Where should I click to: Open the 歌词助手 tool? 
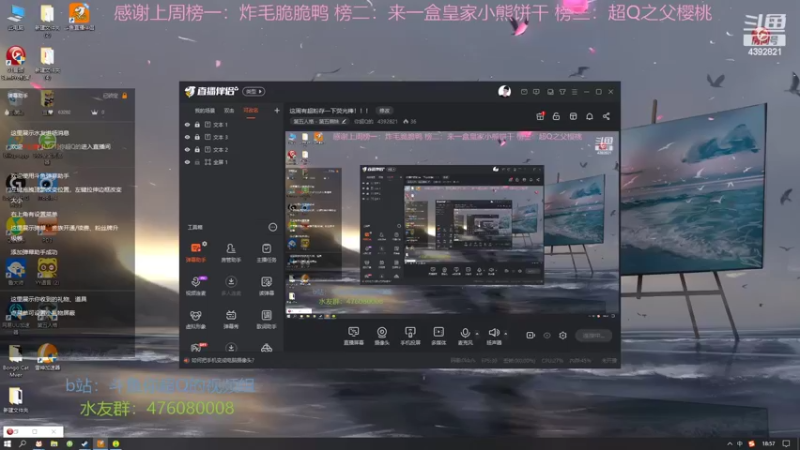click(x=266, y=319)
